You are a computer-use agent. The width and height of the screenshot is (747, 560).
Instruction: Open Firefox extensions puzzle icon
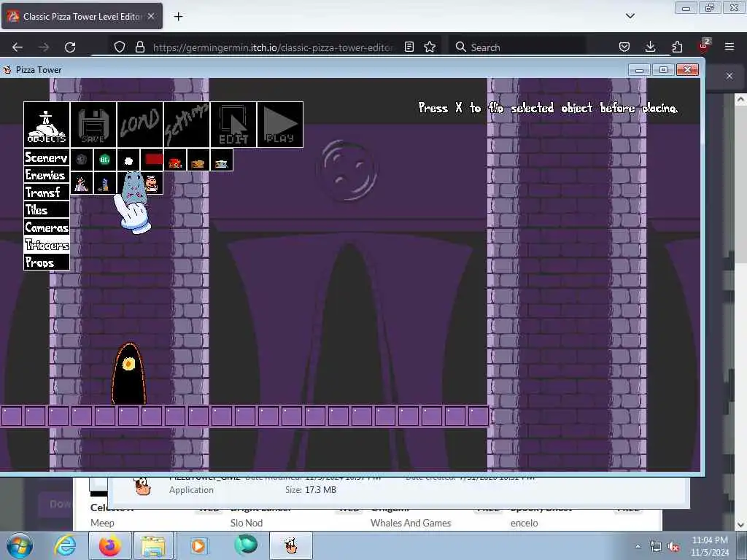pos(677,47)
